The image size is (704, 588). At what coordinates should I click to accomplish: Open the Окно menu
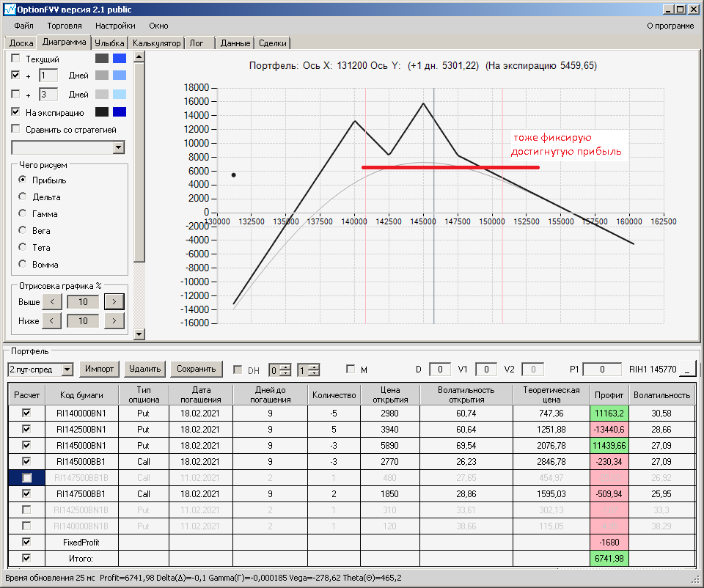pyautogui.click(x=158, y=26)
